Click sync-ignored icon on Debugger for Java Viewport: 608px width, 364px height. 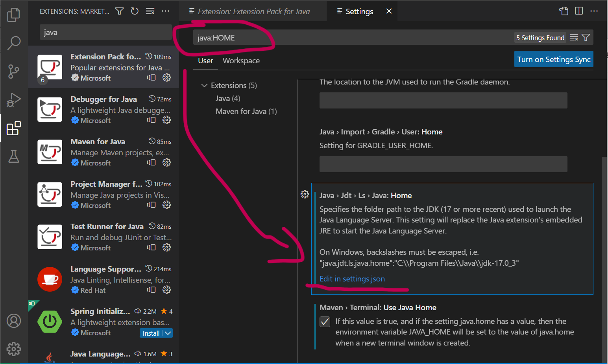tap(152, 120)
